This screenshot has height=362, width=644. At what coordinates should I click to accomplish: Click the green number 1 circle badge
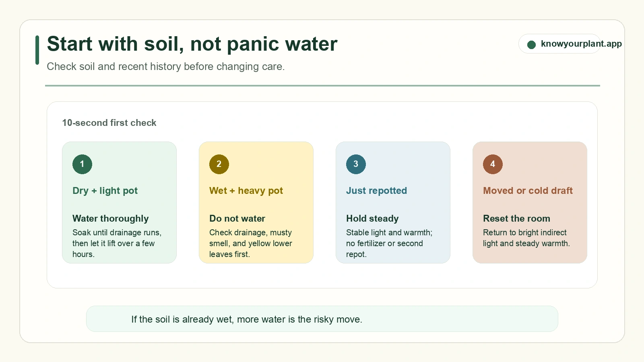82,164
